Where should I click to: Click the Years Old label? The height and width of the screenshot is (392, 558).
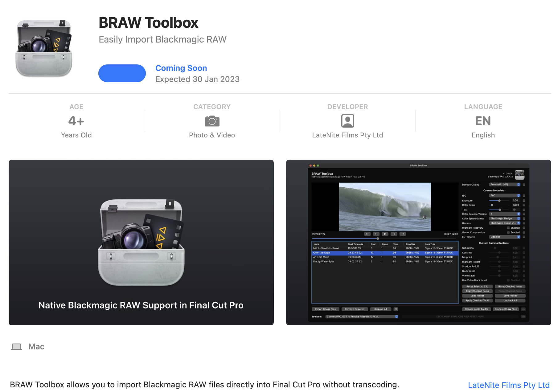[76, 135]
